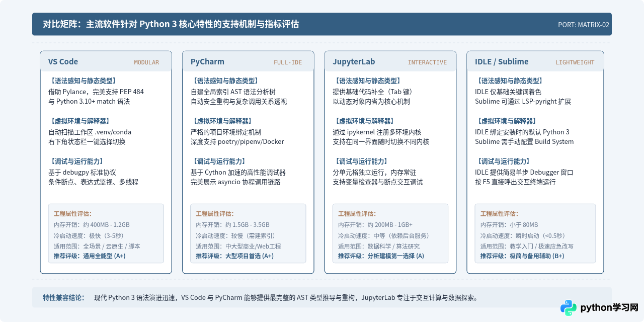Click 以动态对象内省为核心机制 line
Screen dimensions: 644x322
pos(371,101)
